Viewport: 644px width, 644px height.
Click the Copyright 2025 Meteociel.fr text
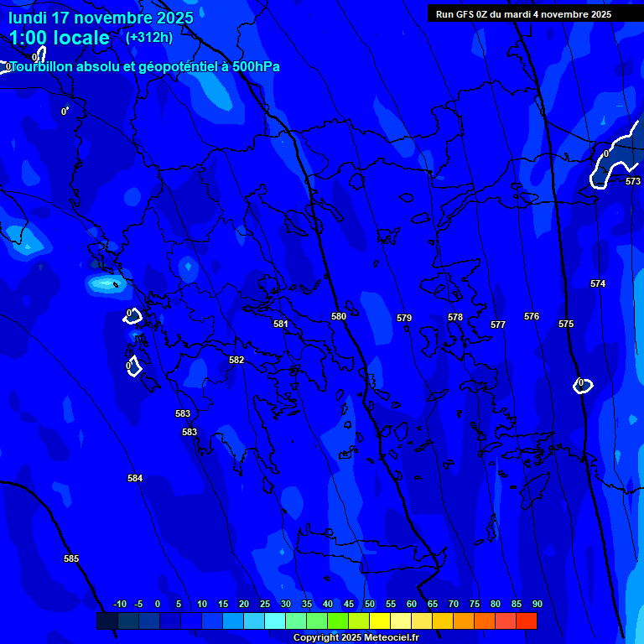(356, 638)
